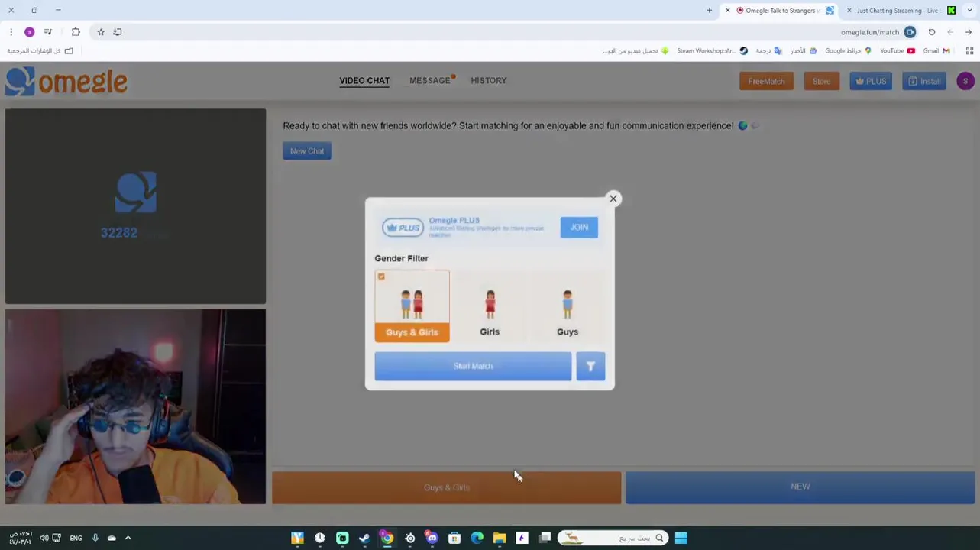Open the Store button
Viewport: 980px width, 550px height.
click(x=821, y=81)
